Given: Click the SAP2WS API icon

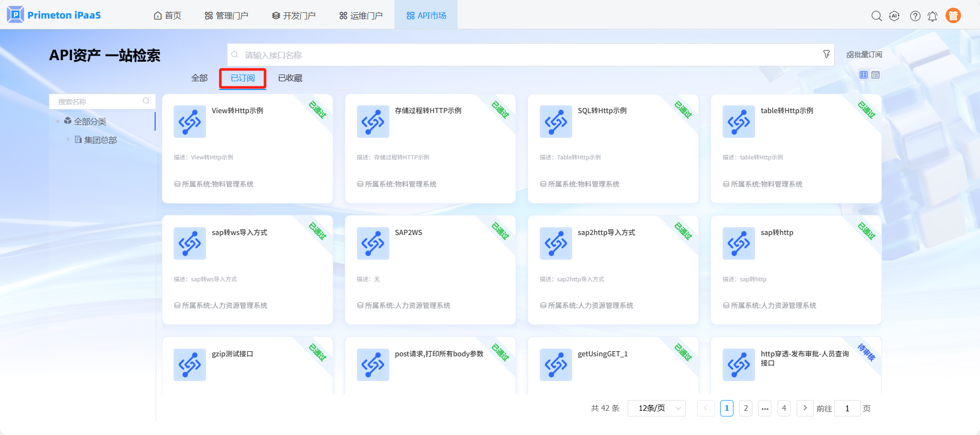Looking at the screenshot, I should point(372,243).
